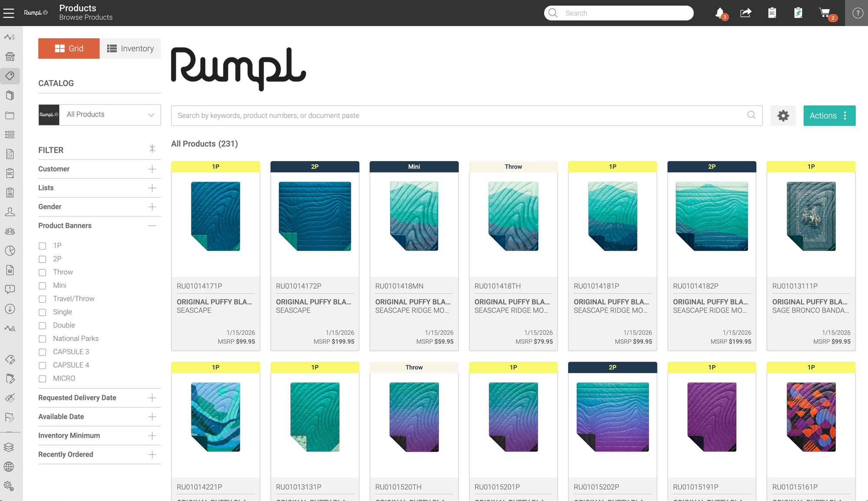This screenshot has width=868, height=501.
Task: Select the price tag sidebar icon
Action: click(x=10, y=76)
